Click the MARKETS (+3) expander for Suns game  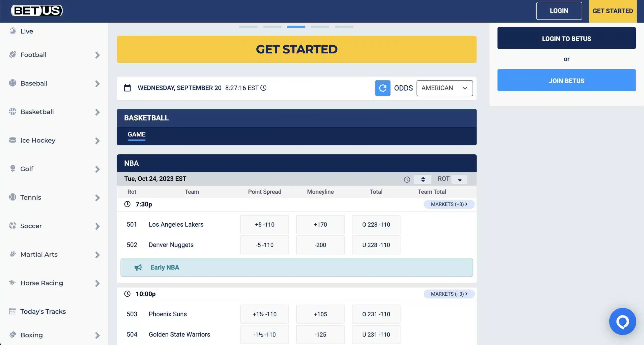pyautogui.click(x=449, y=293)
